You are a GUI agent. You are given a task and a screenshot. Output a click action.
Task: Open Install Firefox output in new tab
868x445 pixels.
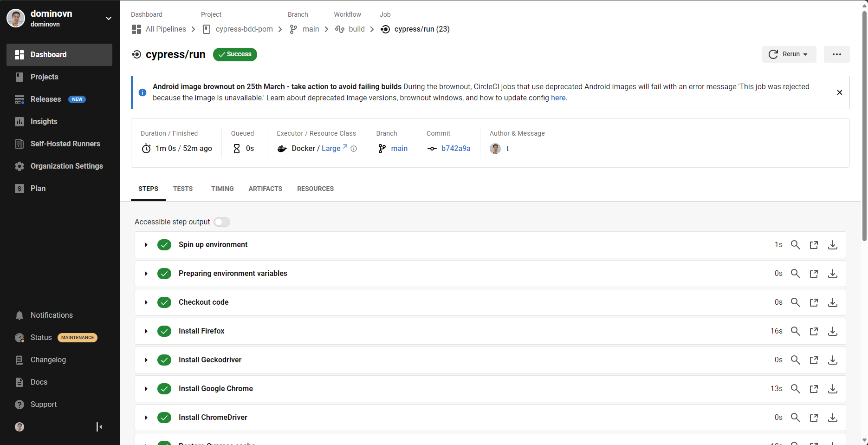pyautogui.click(x=814, y=331)
